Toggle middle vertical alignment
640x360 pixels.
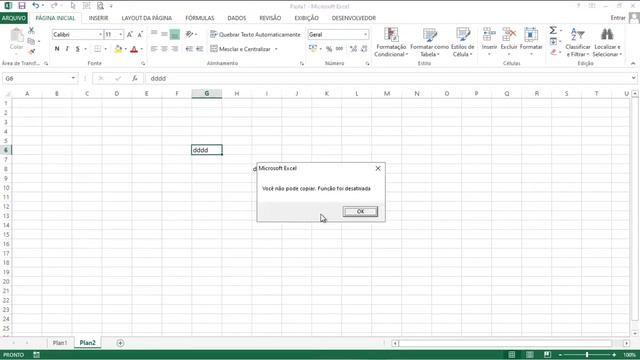[164, 34]
